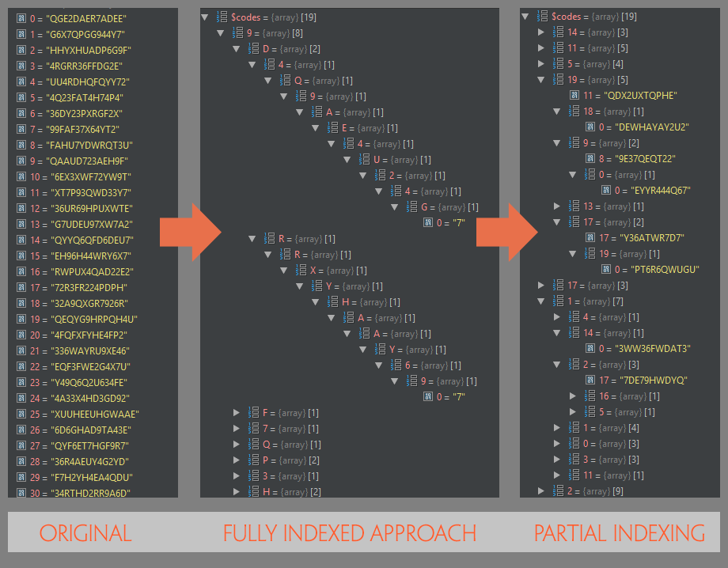Click the array icon of "3 = {array} [3]"
This screenshot has width=728, height=568.
pos(574,460)
